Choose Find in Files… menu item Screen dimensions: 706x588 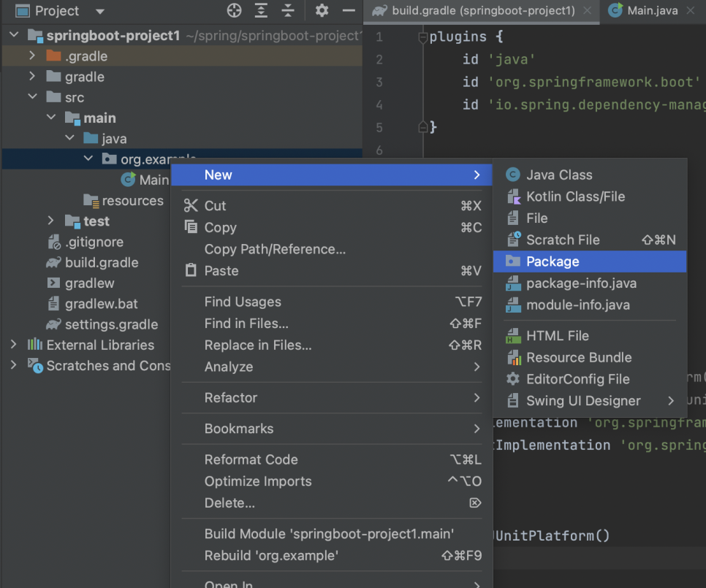332,323
